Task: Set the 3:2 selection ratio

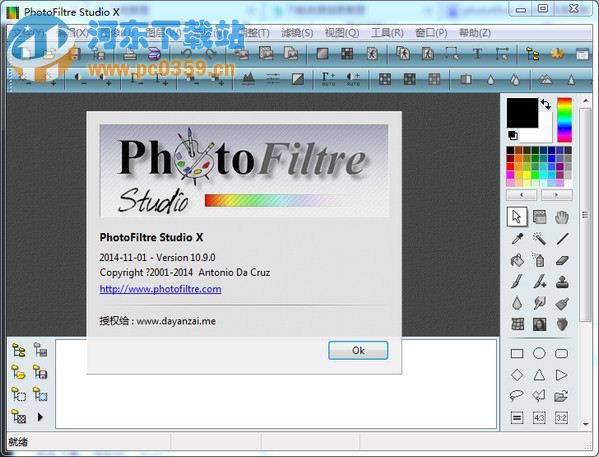Action: (x=561, y=418)
